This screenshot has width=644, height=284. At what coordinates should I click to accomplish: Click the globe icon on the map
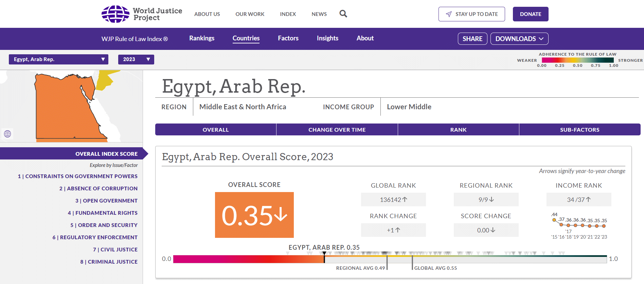[7, 134]
